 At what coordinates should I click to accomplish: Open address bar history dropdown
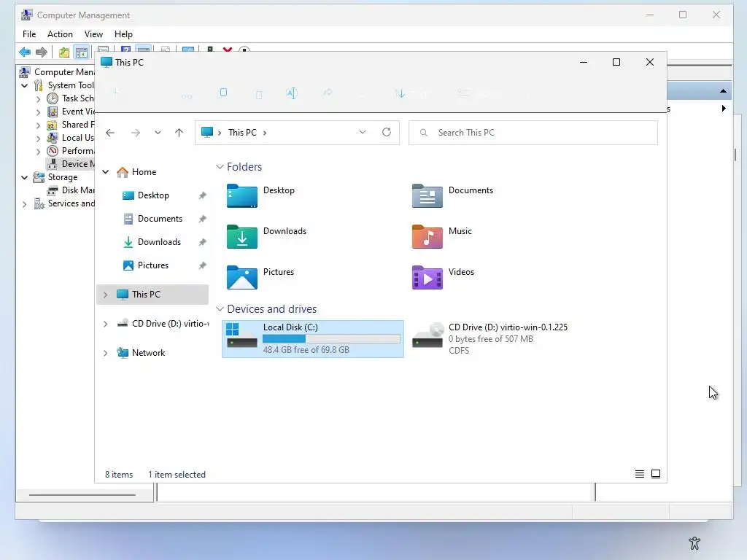coord(363,133)
